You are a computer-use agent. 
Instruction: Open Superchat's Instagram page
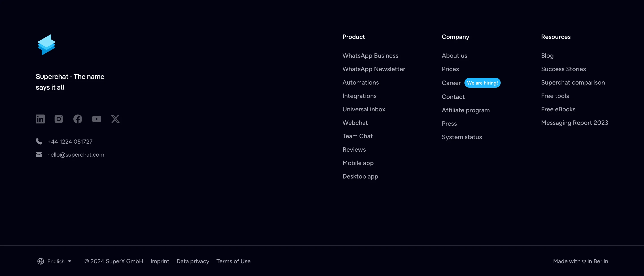coord(59,119)
